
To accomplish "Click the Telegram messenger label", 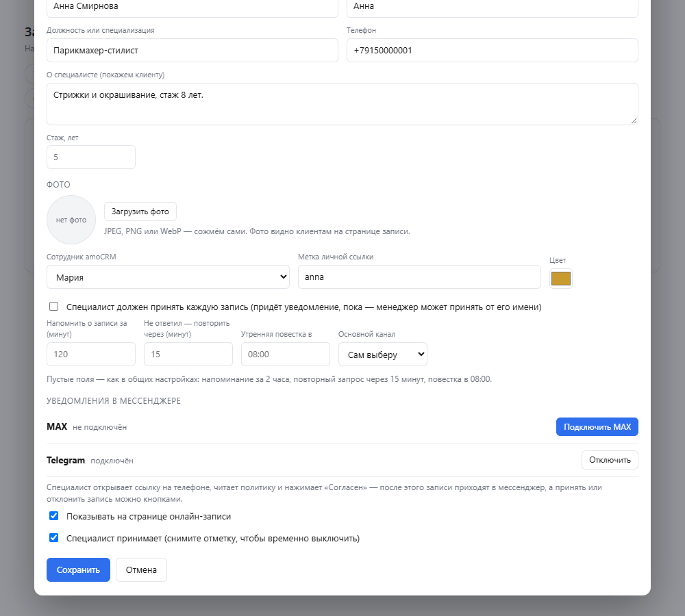I will pyautogui.click(x=66, y=460).
